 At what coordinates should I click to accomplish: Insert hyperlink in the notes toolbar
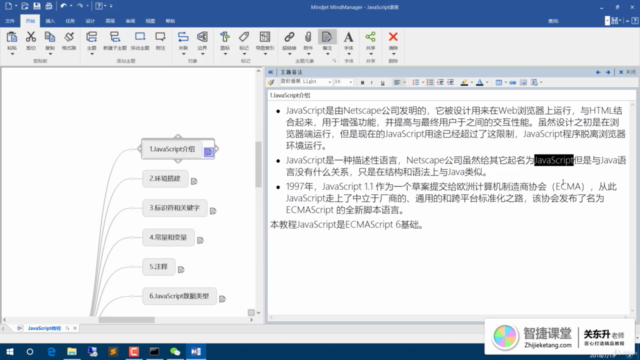[513, 82]
